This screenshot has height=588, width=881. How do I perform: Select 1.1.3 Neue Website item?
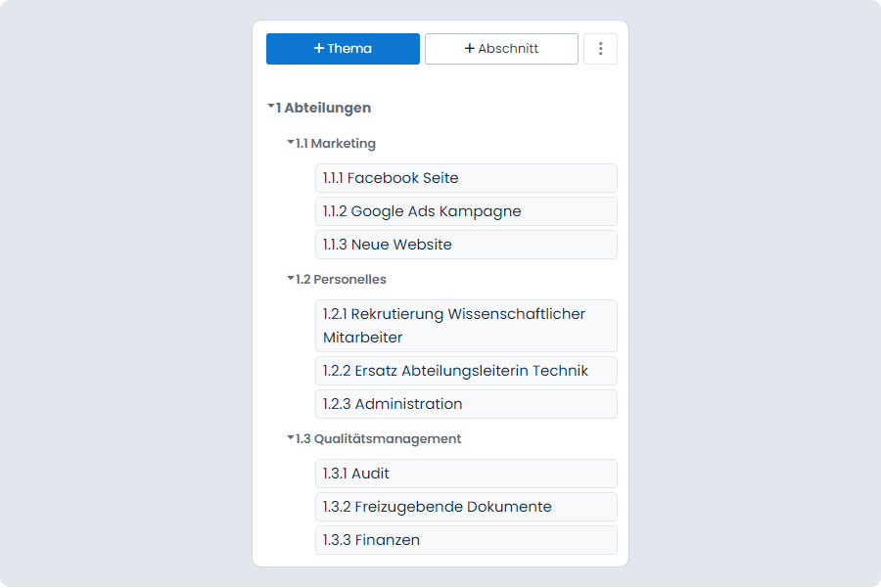click(466, 245)
